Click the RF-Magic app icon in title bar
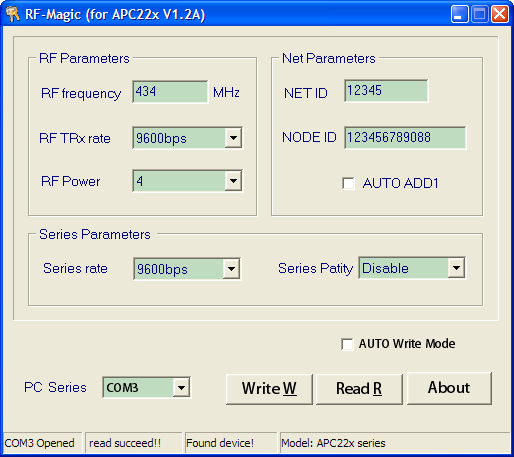This screenshot has width=514, height=457. click(13, 14)
